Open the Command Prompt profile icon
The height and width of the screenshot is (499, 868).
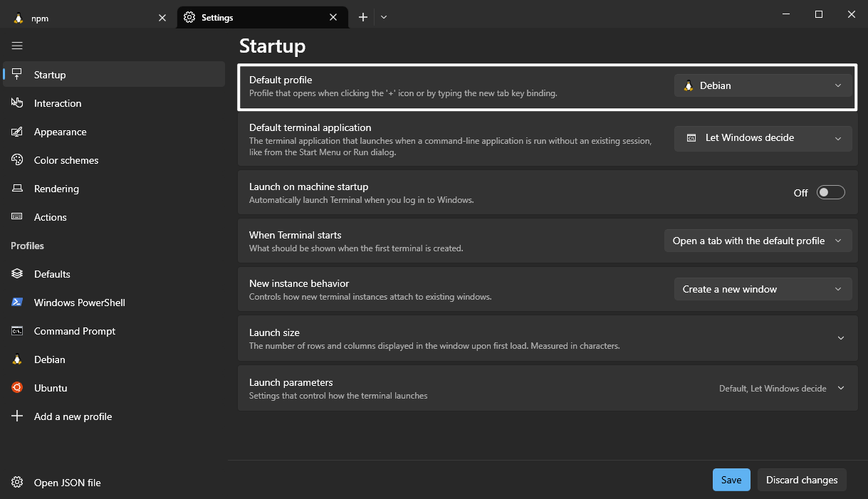point(18,331)
